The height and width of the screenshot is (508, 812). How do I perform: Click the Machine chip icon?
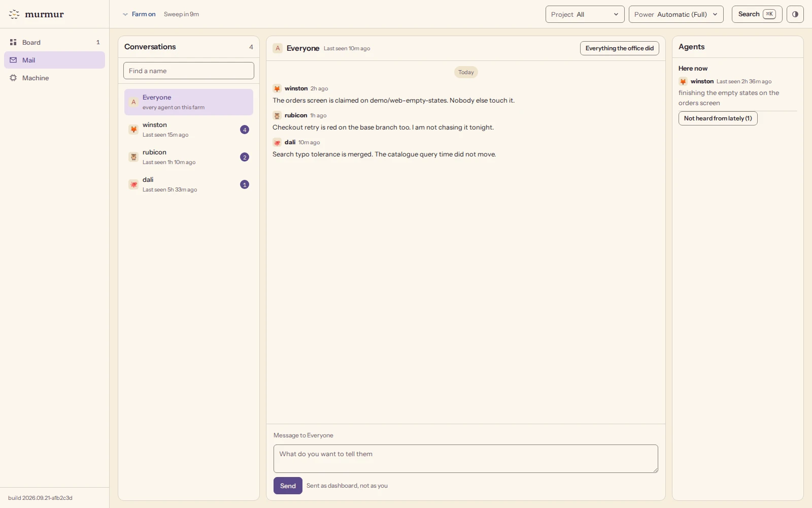click(x=13, y=78)
